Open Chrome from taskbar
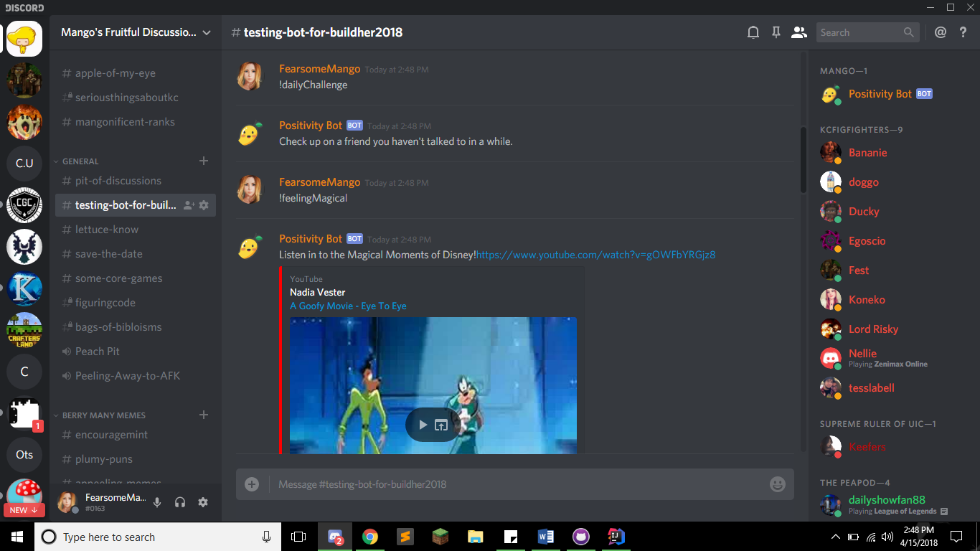 [370, 537]
